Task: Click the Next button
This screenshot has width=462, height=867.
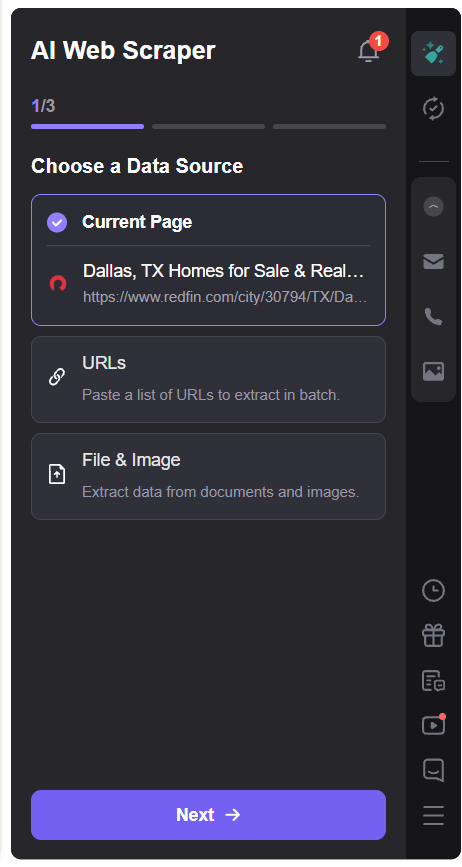Action: [208, 814]
